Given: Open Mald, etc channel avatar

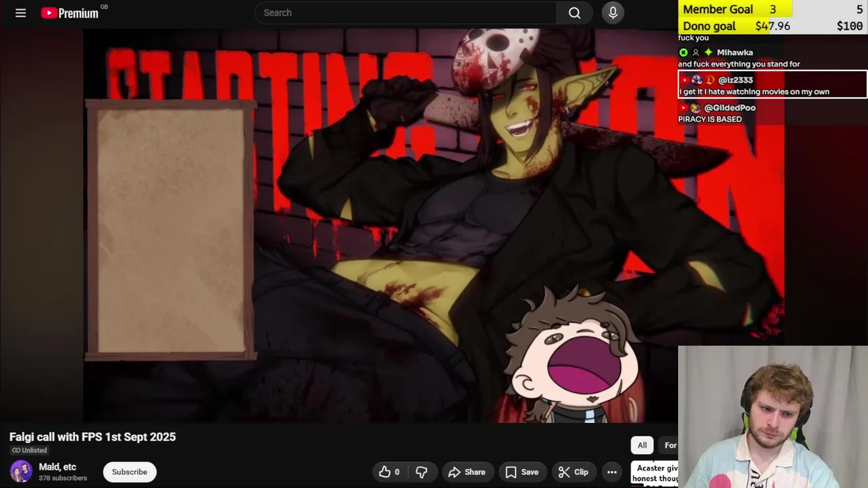Looking at the screenshot, I should [20, 472].
